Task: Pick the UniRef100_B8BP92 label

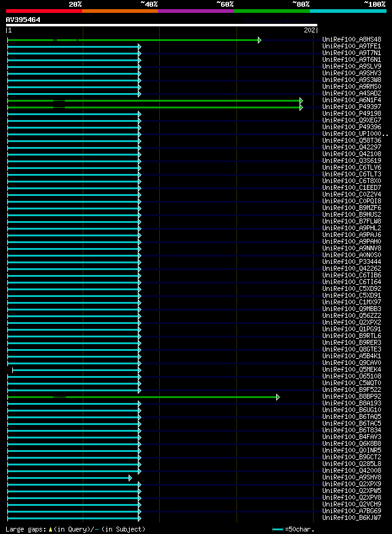Action: 352,397
